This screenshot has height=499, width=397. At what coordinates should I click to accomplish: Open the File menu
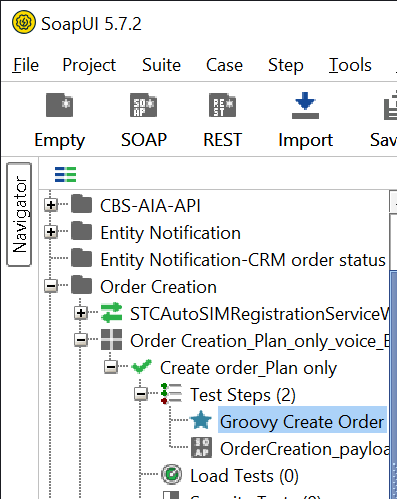(26, 65)
